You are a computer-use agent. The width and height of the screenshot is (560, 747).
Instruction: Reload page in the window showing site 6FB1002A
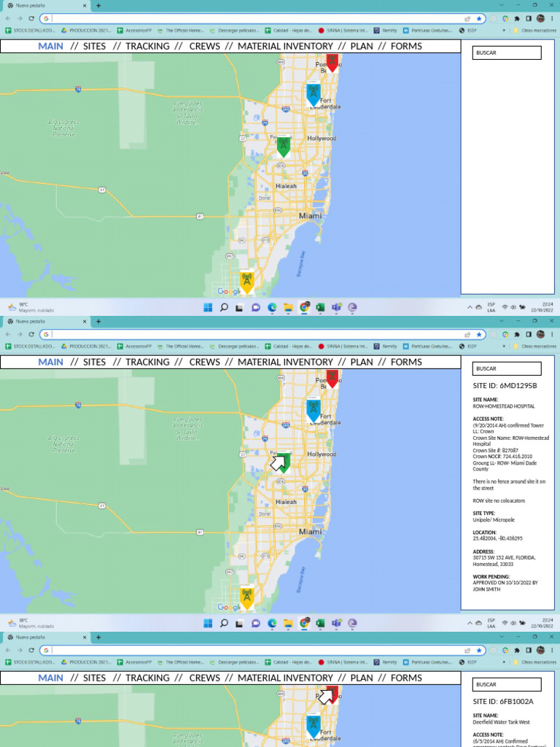coord(31,650)
